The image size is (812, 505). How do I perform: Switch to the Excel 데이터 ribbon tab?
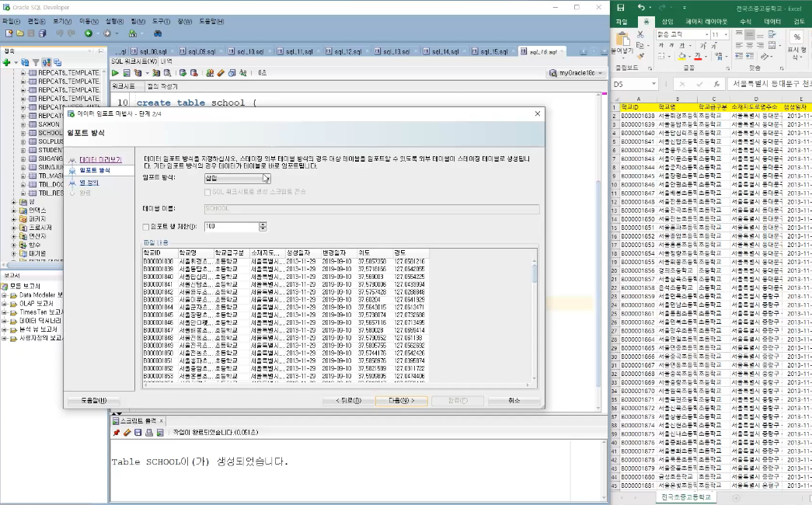click(x=772, y=22)
